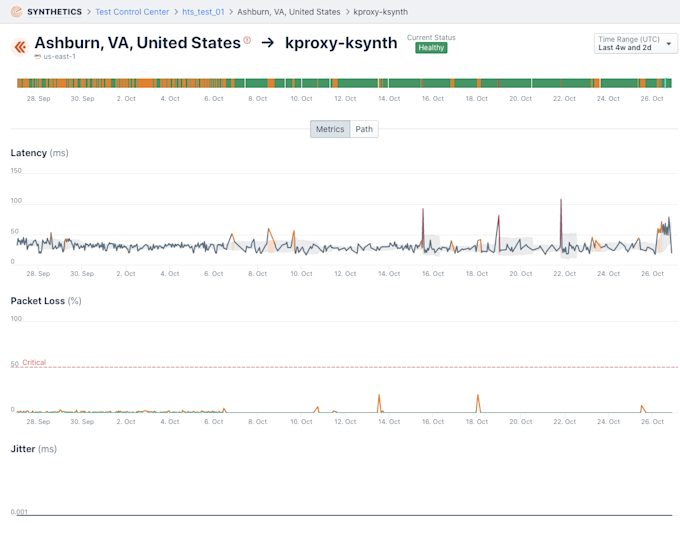
Task: Switch to the Path tab
Action: 364,129
